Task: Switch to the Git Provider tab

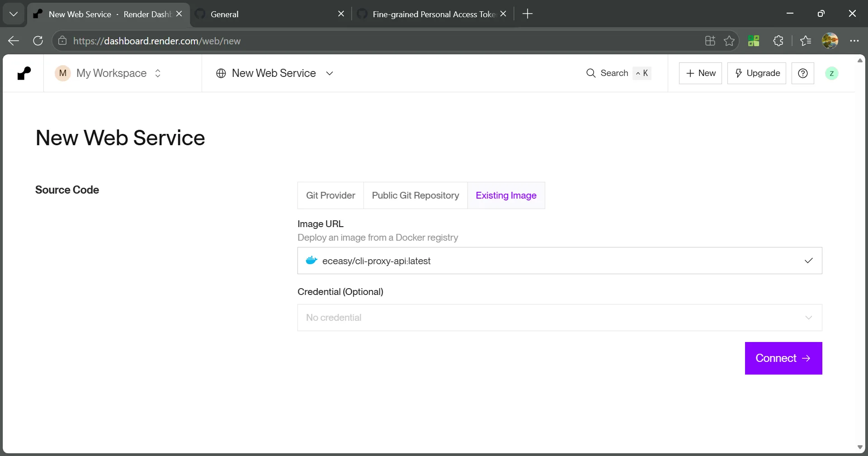Action: click(330, 195)
